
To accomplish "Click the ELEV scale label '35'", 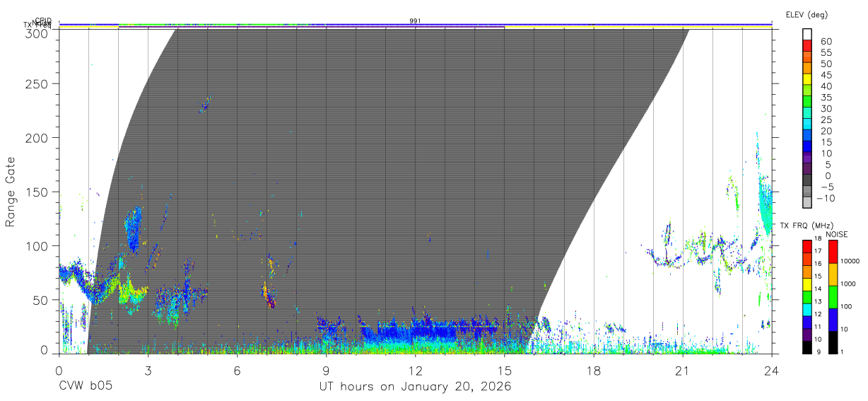I will [826, 98].
